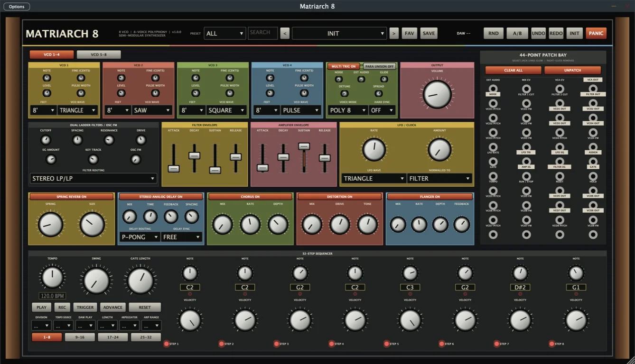
Task: Adjust the Distortion Tone knob
Action: 367,224
